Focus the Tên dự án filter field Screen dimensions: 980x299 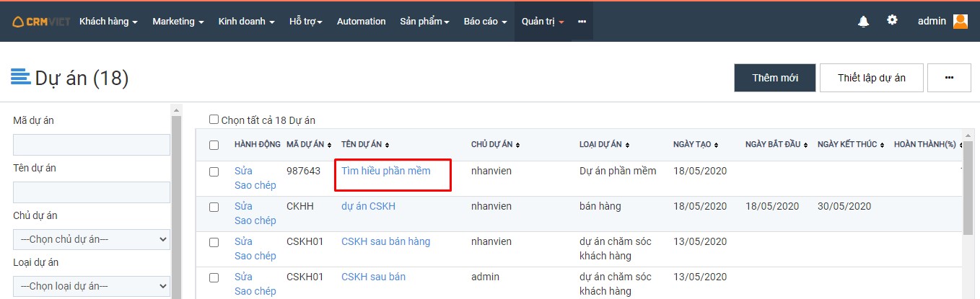(92, 192)
